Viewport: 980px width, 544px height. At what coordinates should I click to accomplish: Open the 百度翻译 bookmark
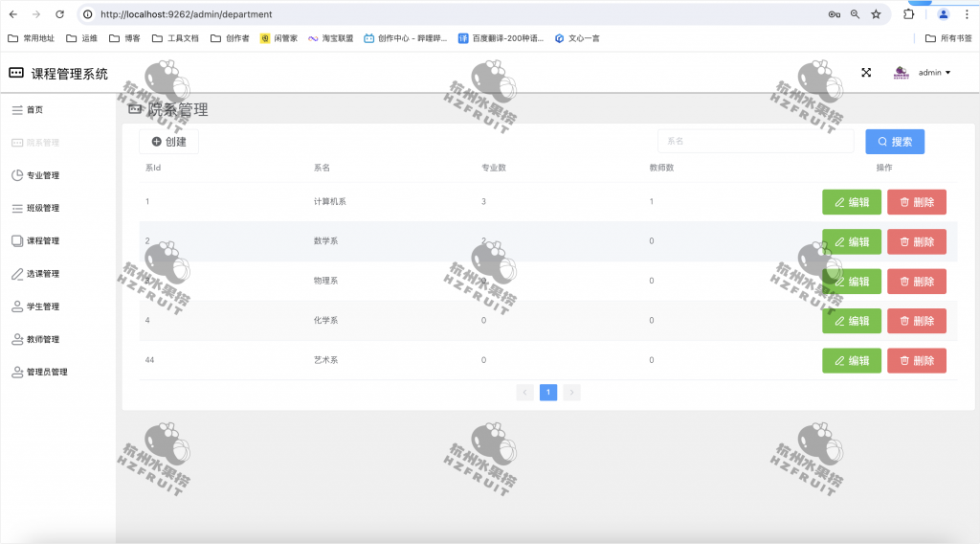(x=501, y=38)
